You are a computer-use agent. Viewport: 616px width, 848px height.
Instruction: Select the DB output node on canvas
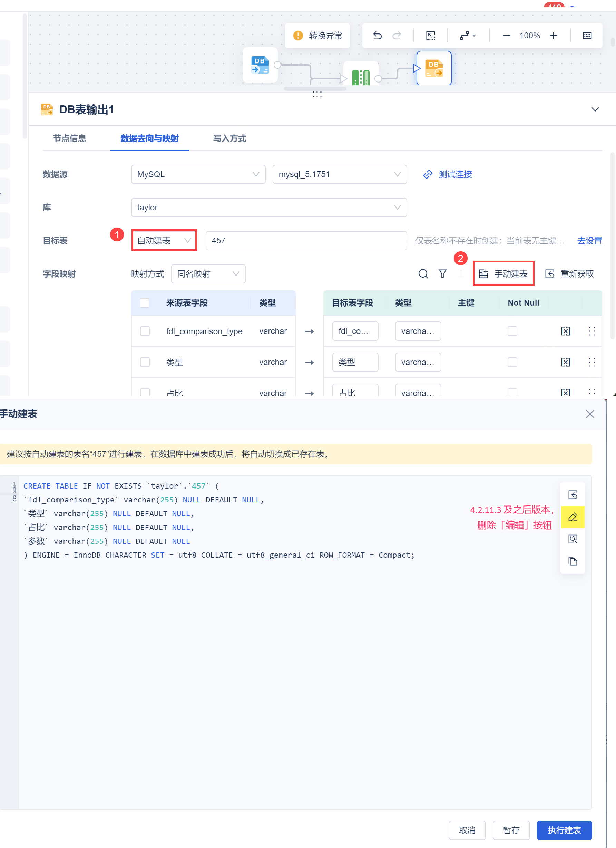pos(434,68)
